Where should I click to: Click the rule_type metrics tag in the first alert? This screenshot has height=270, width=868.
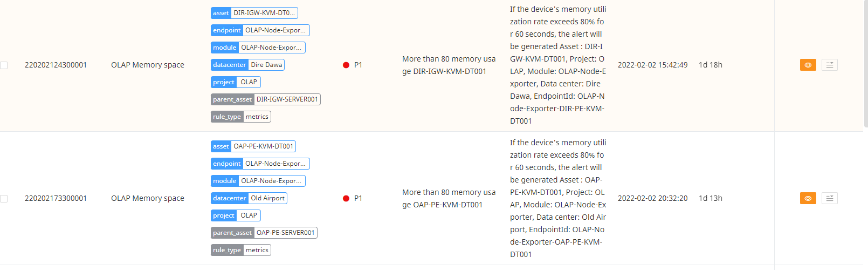tap(241, 117)
